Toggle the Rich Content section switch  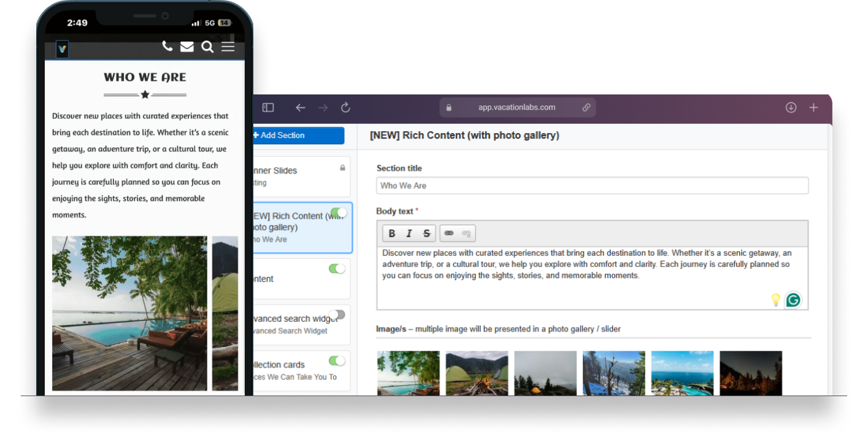(x=338, y=213)
